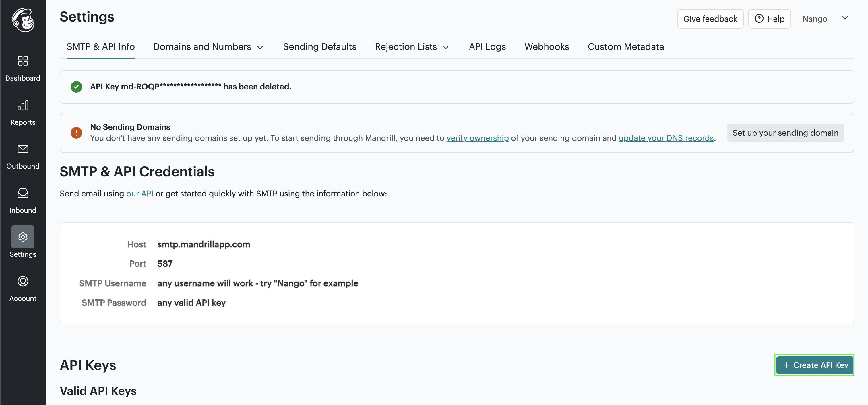Image resolution: width=868 pixels, height=405 pixels.
Task: Click the Host label
Action: 137,244
